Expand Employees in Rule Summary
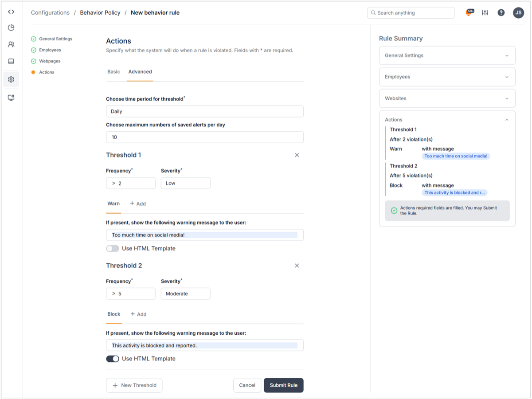 click(x=447, y=77)
